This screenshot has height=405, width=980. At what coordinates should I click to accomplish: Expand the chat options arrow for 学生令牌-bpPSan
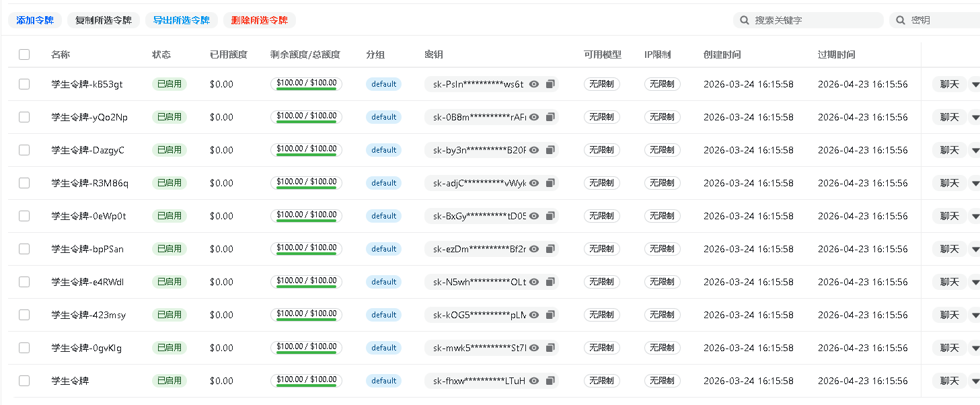(x=975, y=249)
